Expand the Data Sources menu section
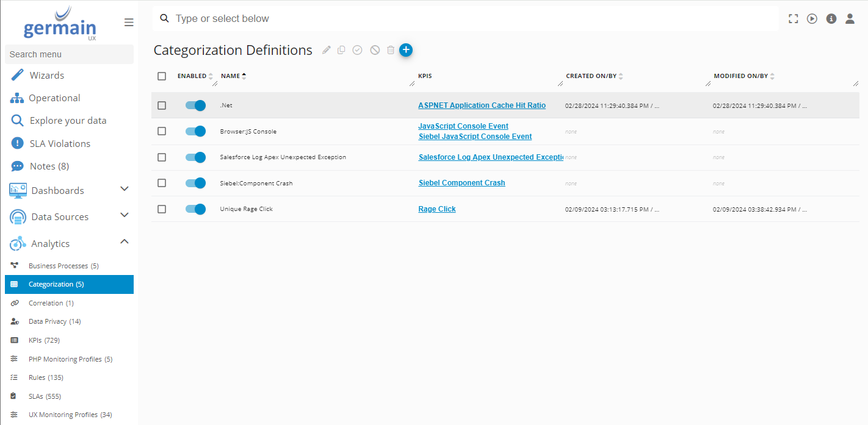Screen dimensions: 868x425 click(124, 216)
